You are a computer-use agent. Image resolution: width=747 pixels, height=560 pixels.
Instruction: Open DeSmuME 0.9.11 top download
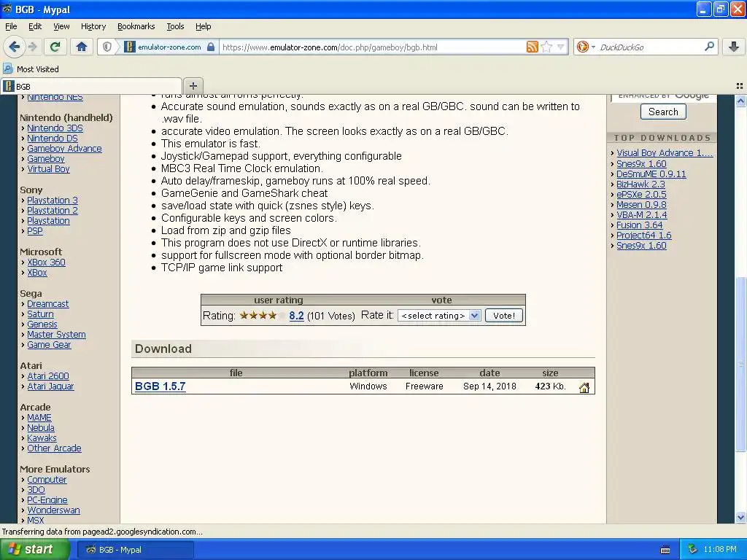[651, 174]
